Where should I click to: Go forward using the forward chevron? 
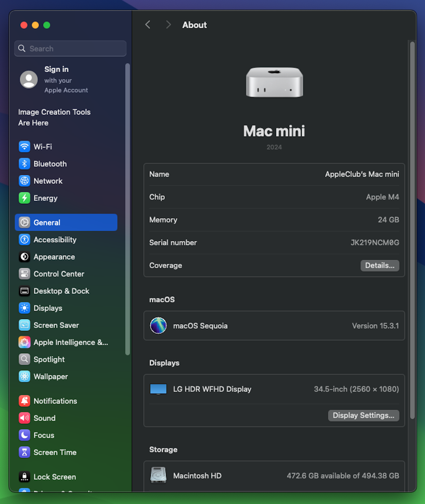[x=168, y=25]
